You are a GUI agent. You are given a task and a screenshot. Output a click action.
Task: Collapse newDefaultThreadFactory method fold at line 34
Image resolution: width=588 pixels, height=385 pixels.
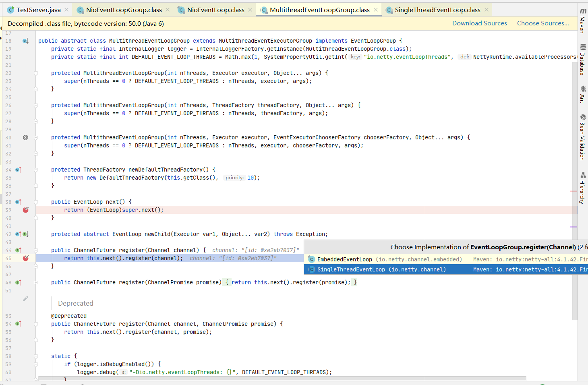click(35, 170)
